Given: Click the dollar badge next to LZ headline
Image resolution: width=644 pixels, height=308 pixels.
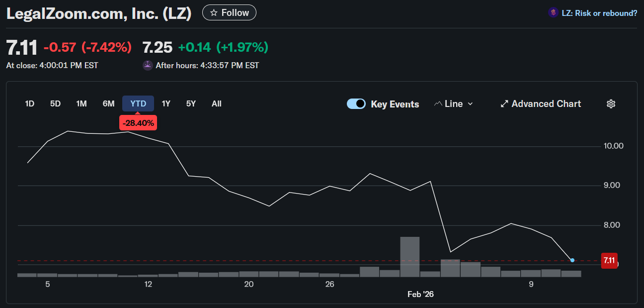Looking at the screenshot, I should pyautogui.click(x=553, y=12).
